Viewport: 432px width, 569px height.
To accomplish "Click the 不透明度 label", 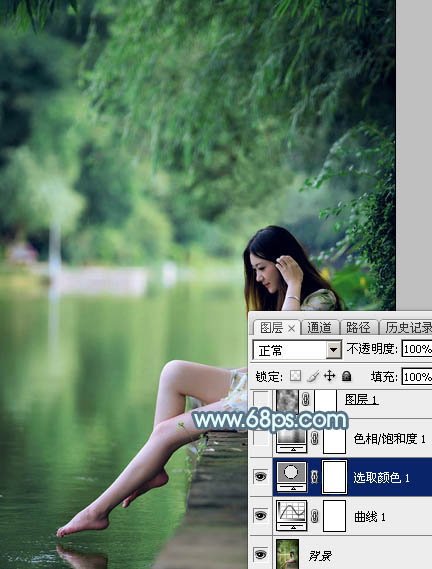I will point(372,349).
